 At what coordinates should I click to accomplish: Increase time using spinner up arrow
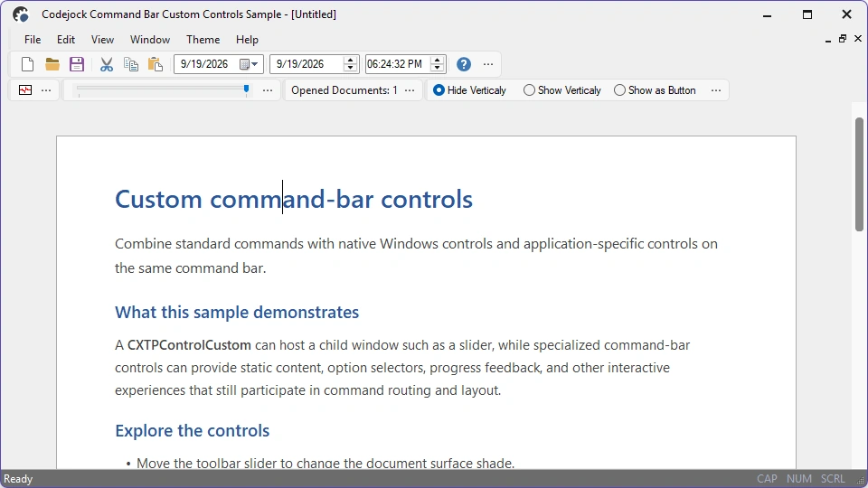coord(438,60)
